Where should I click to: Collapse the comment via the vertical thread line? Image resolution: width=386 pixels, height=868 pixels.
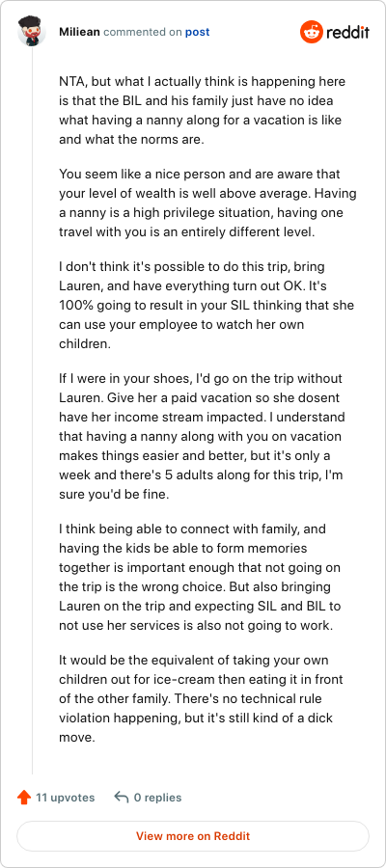click(x=32, y=410)
